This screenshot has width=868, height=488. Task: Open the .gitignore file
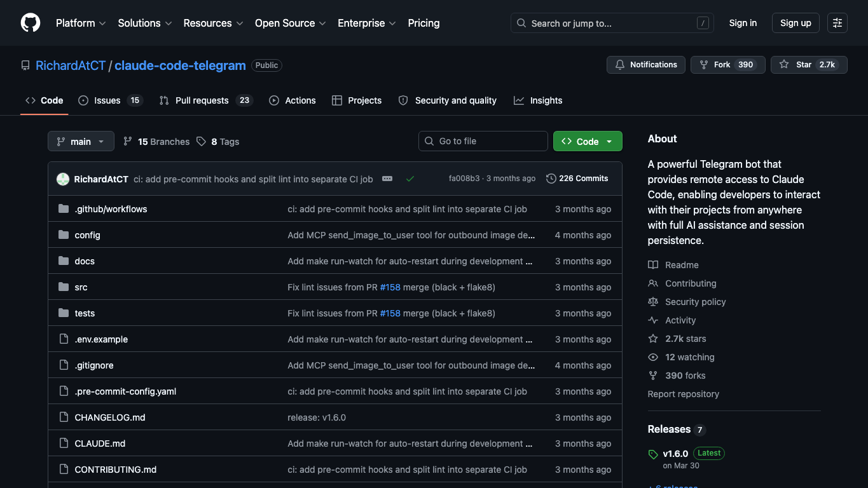[94, 365]
